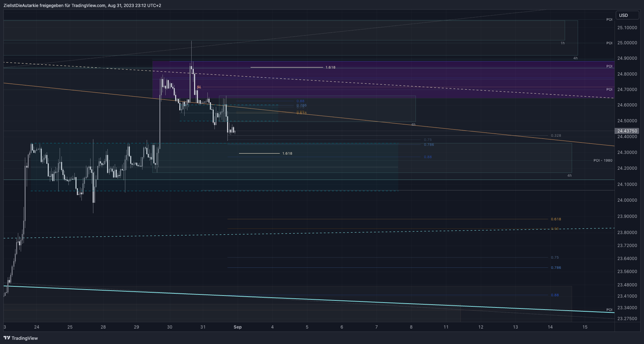Screen dimensions: 644x344
Task: Click the 30 label on the date axis
Action: point(170,327)
